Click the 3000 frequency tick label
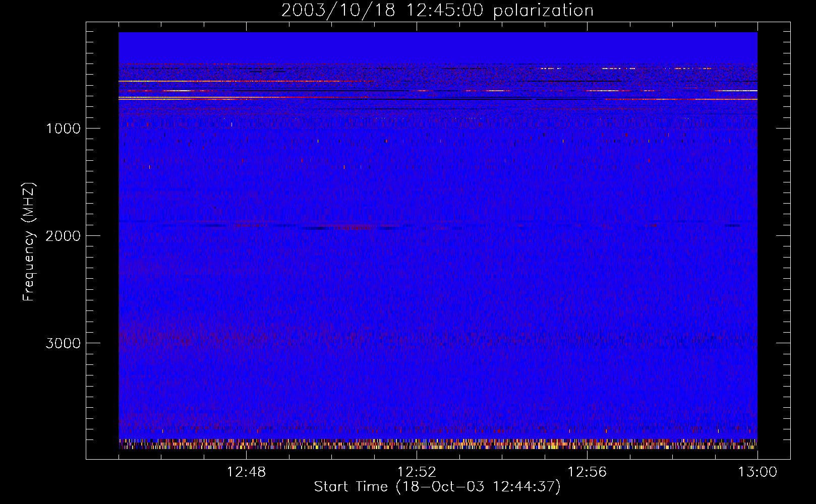 pyautogui.click(x=64, y=343)
